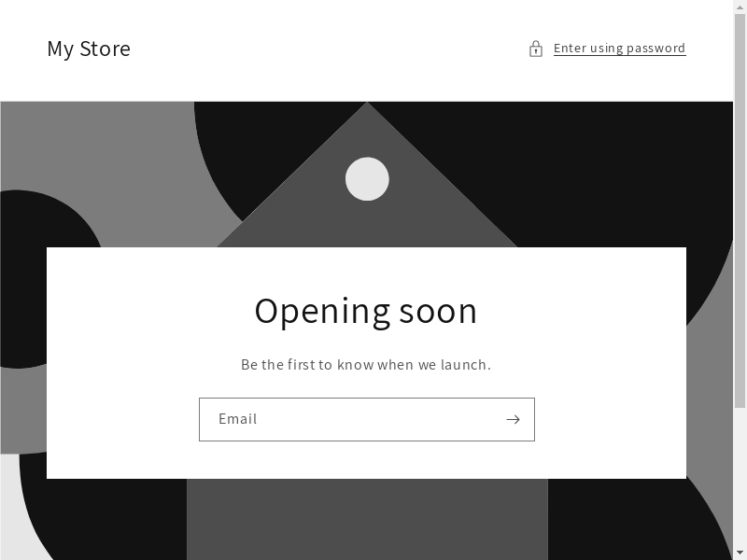The width and height of the screenshot is (747, 560).
Task: Click the word 'password' in the header link
Action: coord(655,49)
